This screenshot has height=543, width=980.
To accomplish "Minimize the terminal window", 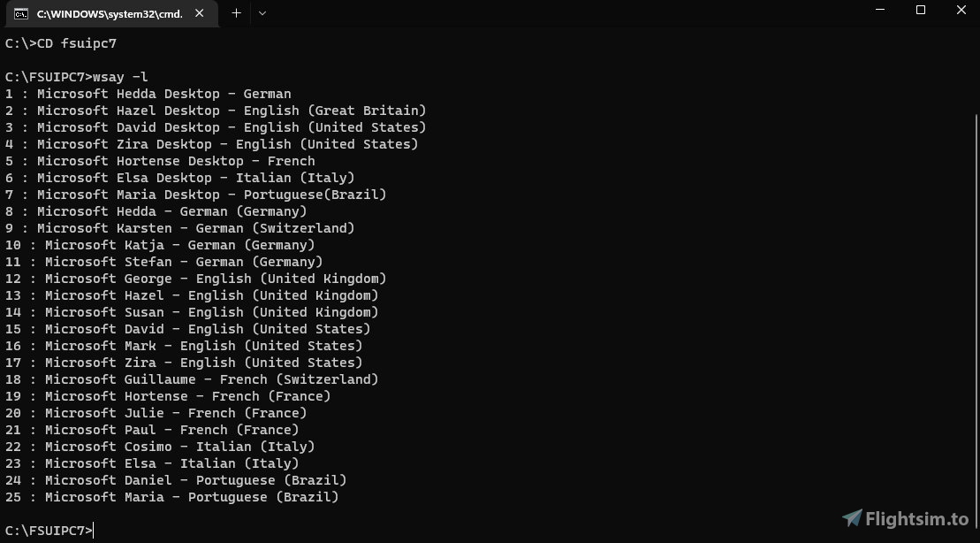I will [879, 11].
